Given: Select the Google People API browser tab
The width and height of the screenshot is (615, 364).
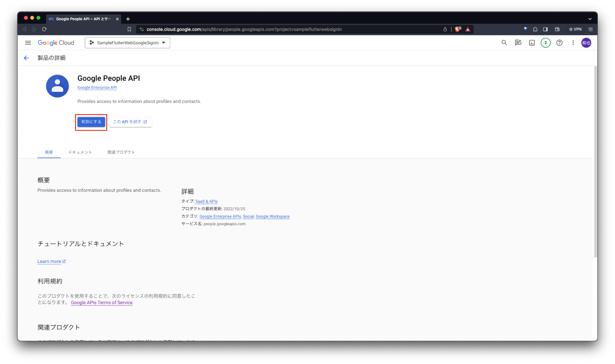Looking at the screenshot, I should pos(83,19).
